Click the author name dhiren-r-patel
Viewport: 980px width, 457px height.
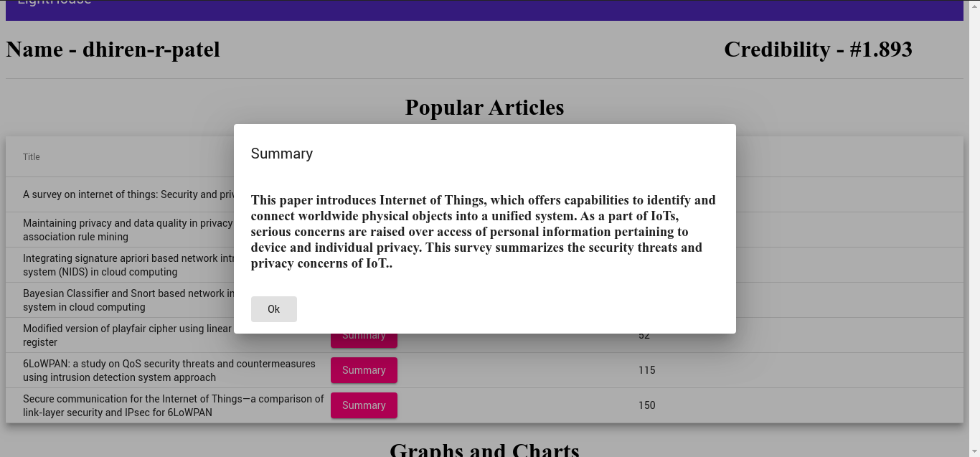[x=113, y=49]
